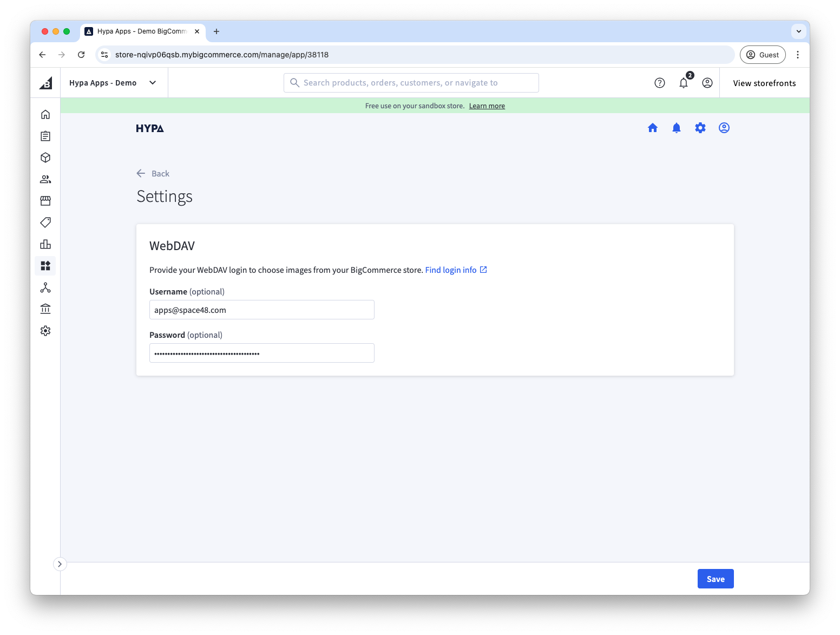Open Orders clipboard icon in sidebar
The image size is (840, 635).
(45, 136)
